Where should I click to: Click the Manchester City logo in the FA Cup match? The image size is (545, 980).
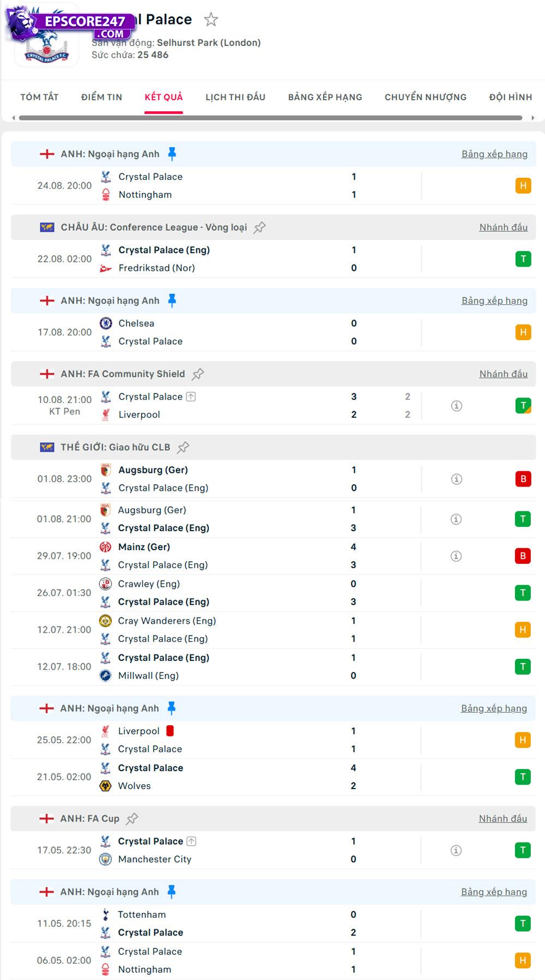tap(105, 859)
